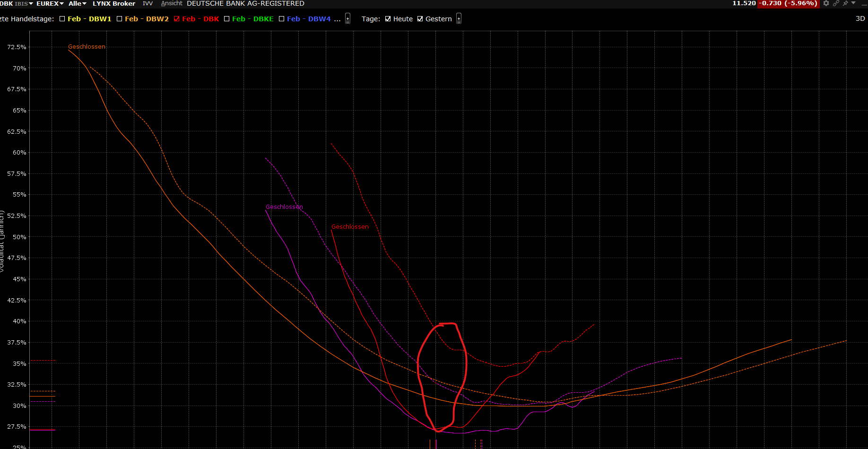Expand the Alle filter dropdown
This screenshot has height=449, width=868.
[78, 3]
